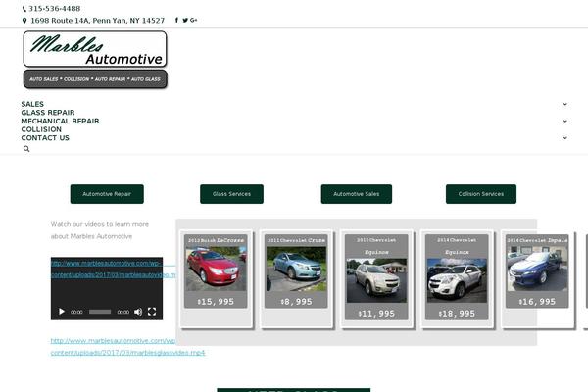Image resolution: width=588 pixels, height=392 pixels.
Task: Open the CONTACT US menu item
Action: point(45,137)
